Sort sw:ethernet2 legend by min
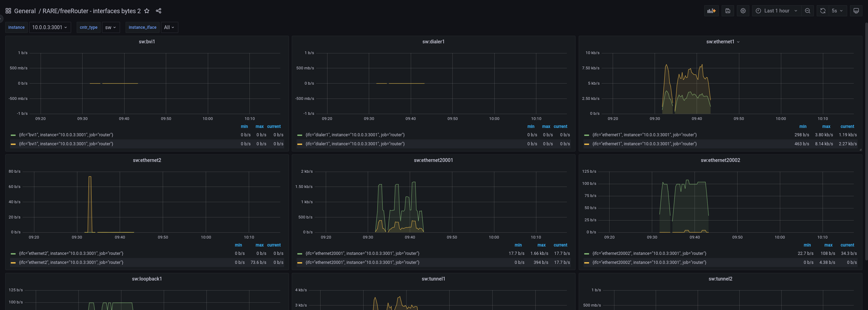868x310 pixels. 238,245
